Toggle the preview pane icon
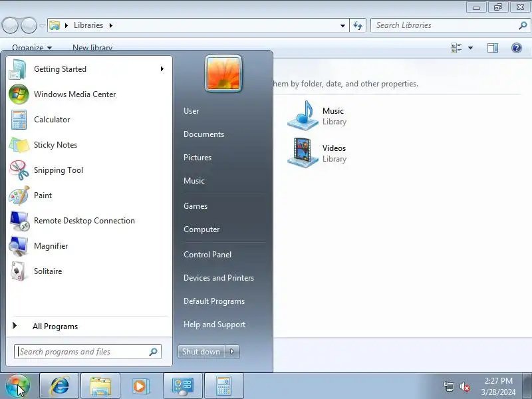Screen dimensions: 532x399 [493, 48]
